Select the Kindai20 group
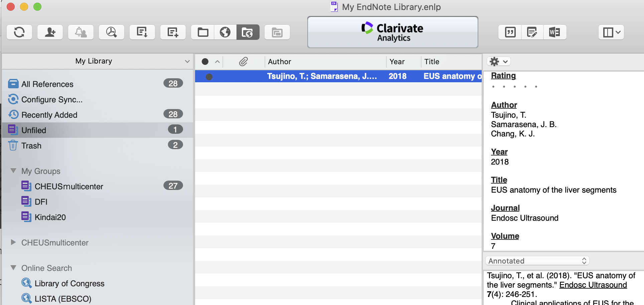Viewport: 644px width, 305px height. click(98, 217)
